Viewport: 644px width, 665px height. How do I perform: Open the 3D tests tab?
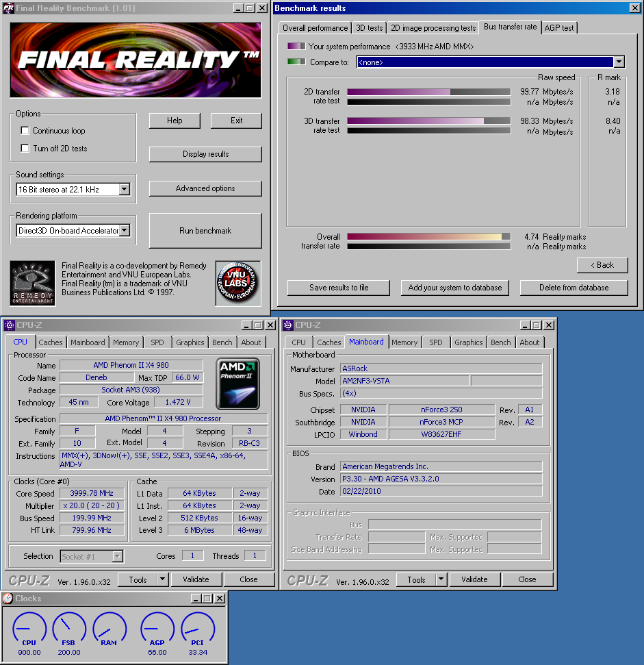369,28
